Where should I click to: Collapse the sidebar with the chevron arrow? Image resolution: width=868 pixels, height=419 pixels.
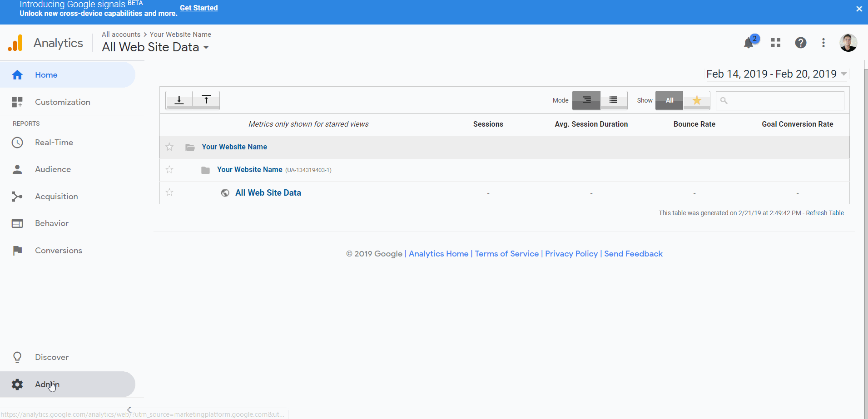tap(129, 409)
